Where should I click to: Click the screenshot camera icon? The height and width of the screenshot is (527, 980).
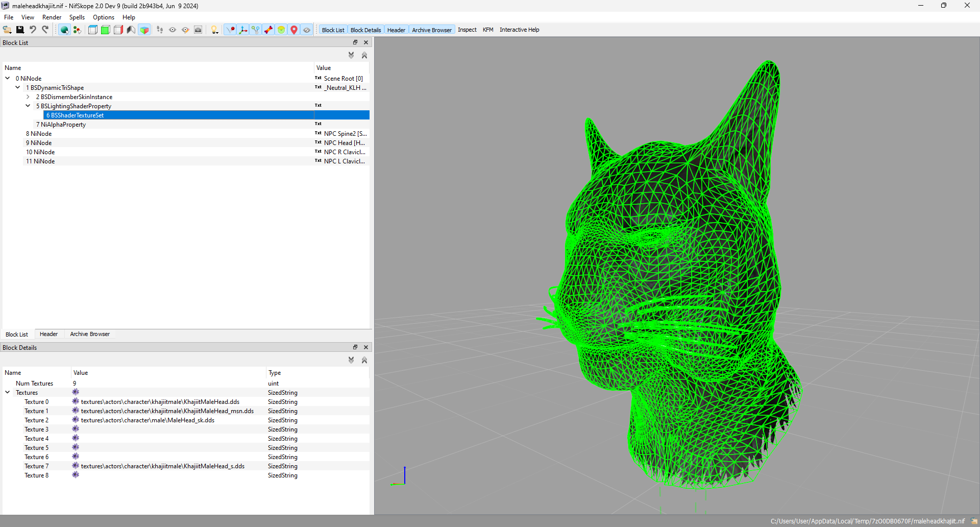(198, 30)
